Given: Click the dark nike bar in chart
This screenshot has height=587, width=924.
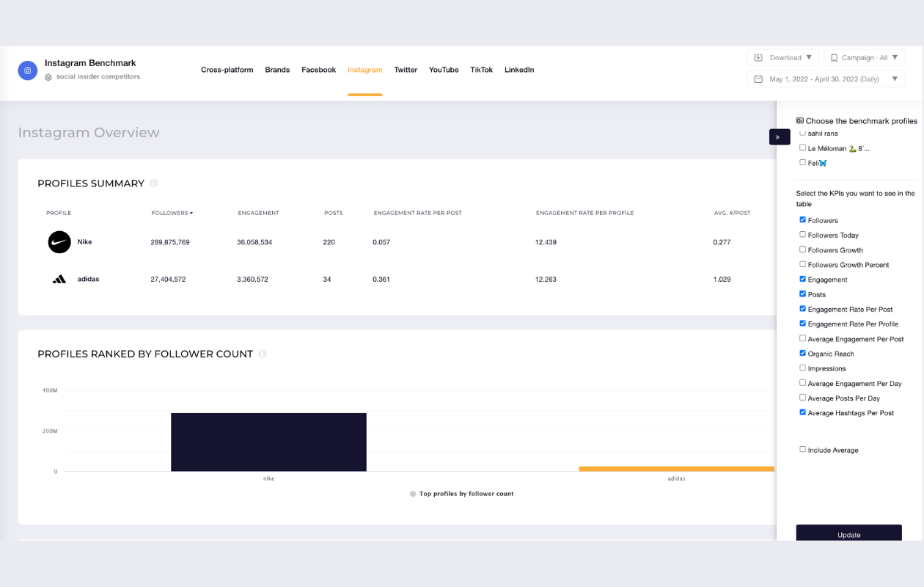Looking at the screenshot, I should (268, 442).
